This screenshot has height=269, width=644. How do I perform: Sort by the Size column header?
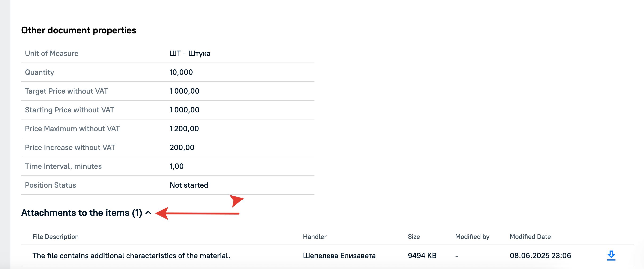[414, 237]
